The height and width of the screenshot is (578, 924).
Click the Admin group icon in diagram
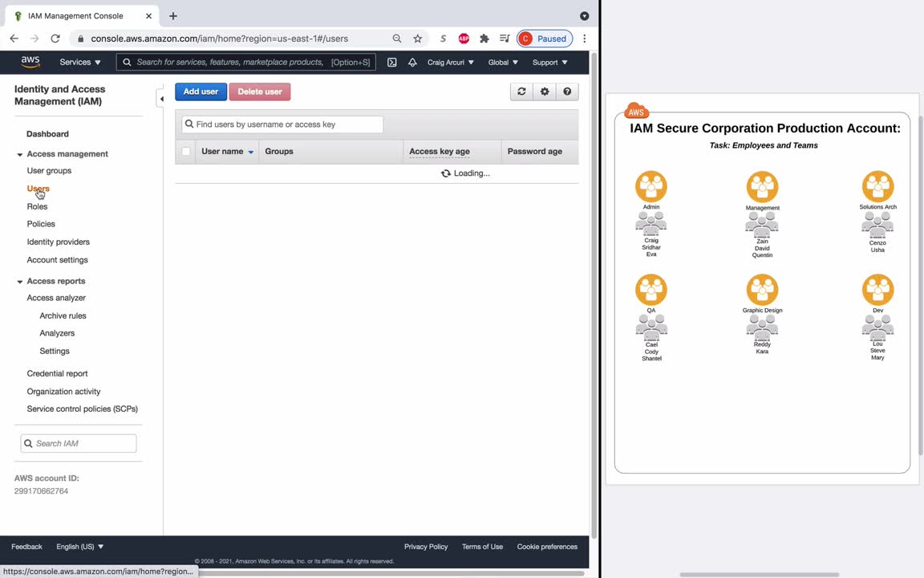point(651,186)
